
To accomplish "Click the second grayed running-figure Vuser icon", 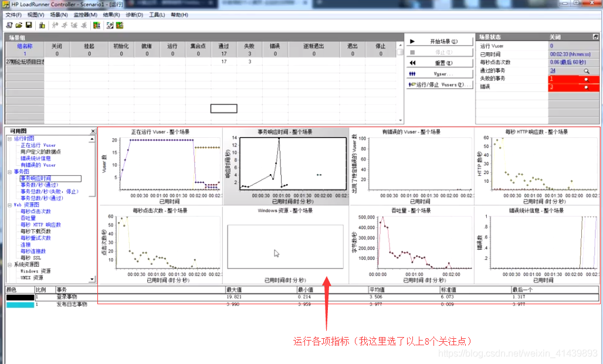I will click(x=64, y=25).
